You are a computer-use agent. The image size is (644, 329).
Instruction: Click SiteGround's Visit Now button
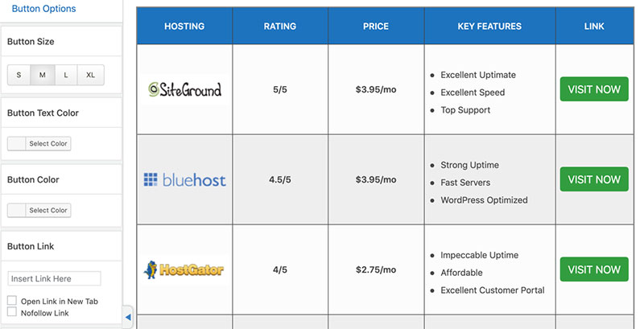coord(594,89)
